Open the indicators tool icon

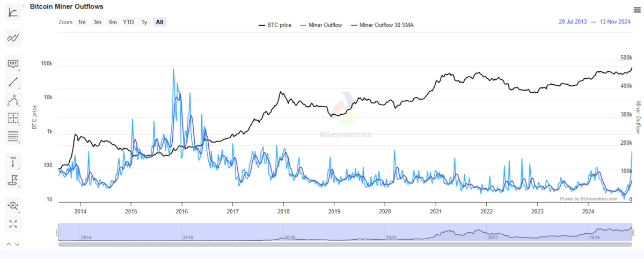pos(13,12)
